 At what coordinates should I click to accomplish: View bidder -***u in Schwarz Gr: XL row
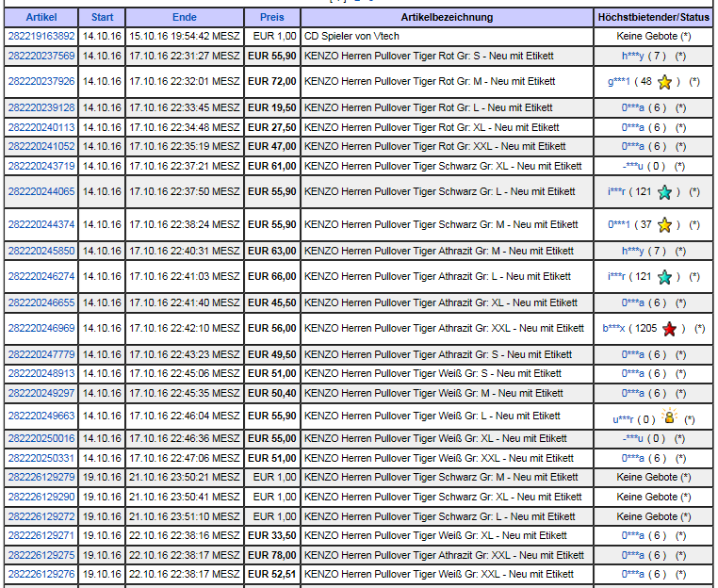tap(633, 166)
